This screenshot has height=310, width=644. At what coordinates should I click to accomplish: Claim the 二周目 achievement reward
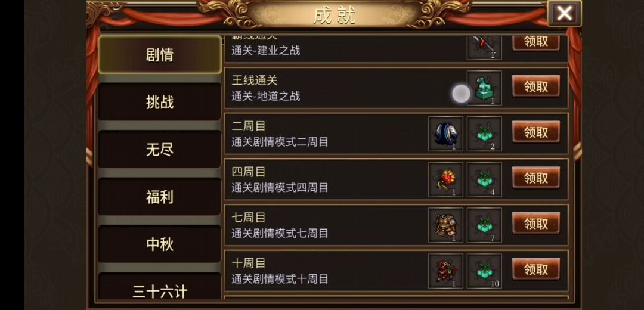[x=536, y=132]
